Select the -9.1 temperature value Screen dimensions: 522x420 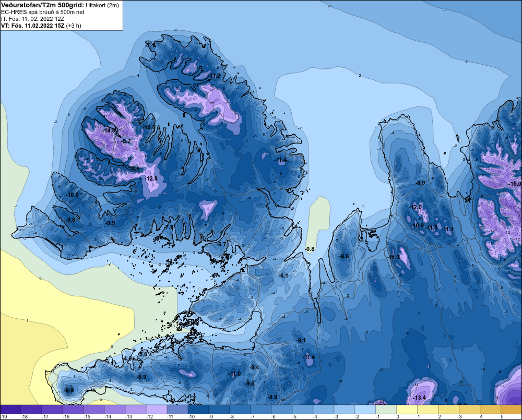point(301,341)
